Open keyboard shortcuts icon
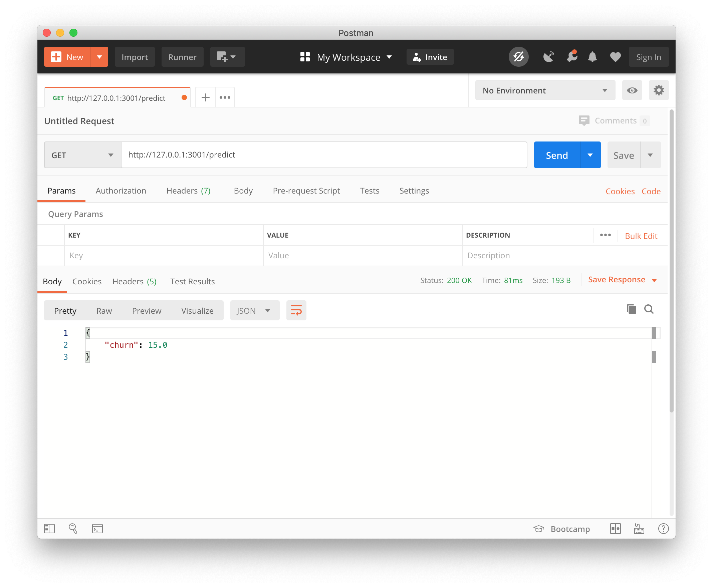This screenshot has height=588, width=713. click(x=639, y=528)
